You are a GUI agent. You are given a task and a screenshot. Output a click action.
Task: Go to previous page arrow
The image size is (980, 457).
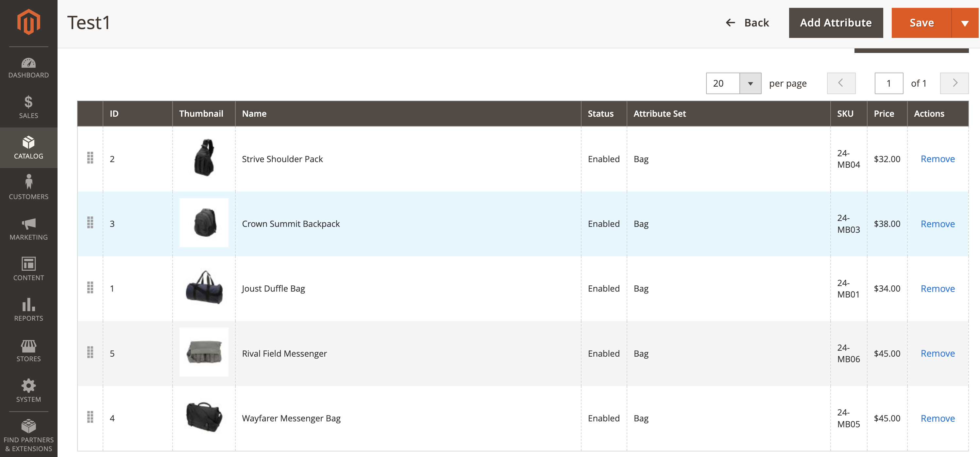pyautogui.click(x=841, y=83)
